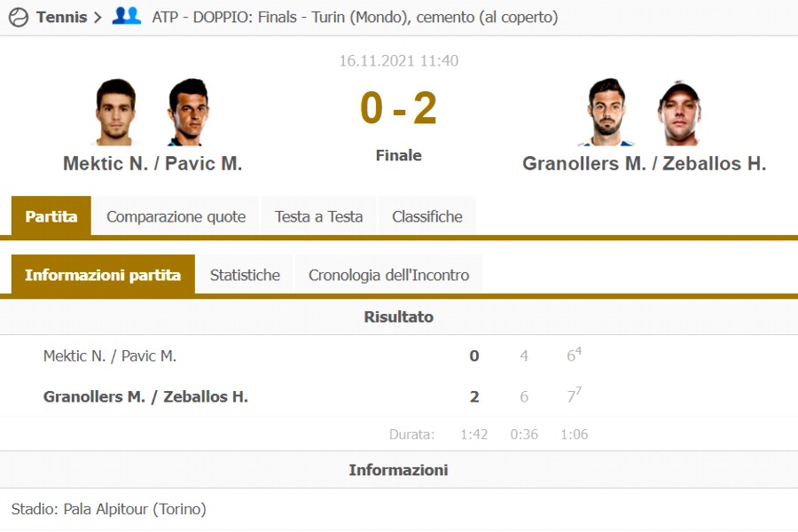Click the leftmost player photo of Mektic
This screenshot has height=532, width=798.
tap(114, 112)
